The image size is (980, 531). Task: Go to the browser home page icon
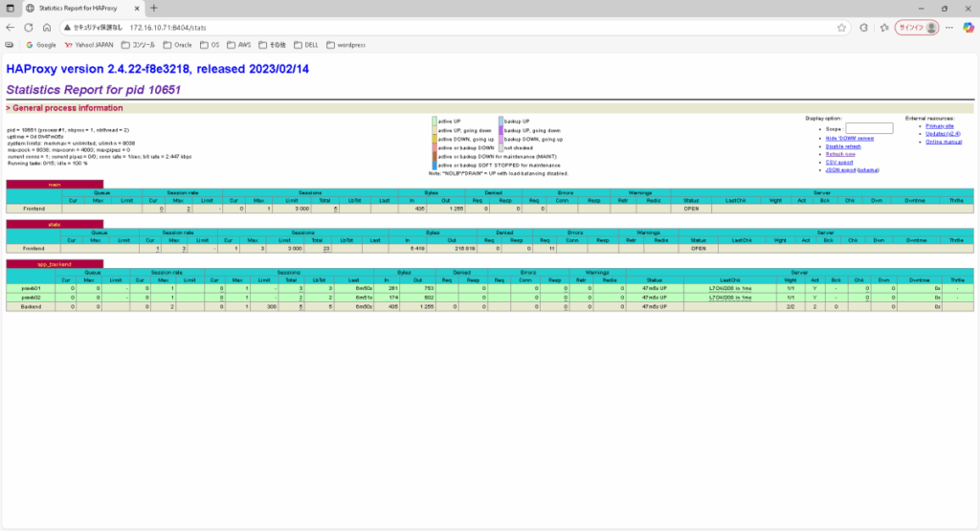[46, 28]
